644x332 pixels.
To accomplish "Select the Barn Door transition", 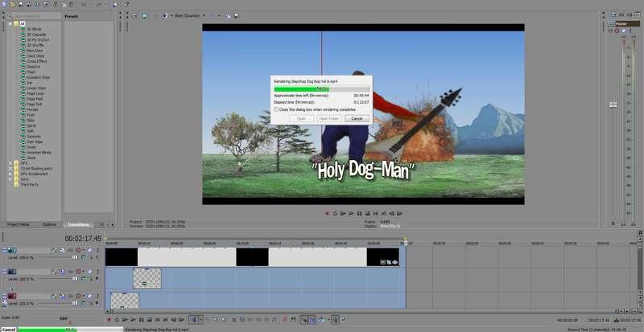I will click(35, 51).
